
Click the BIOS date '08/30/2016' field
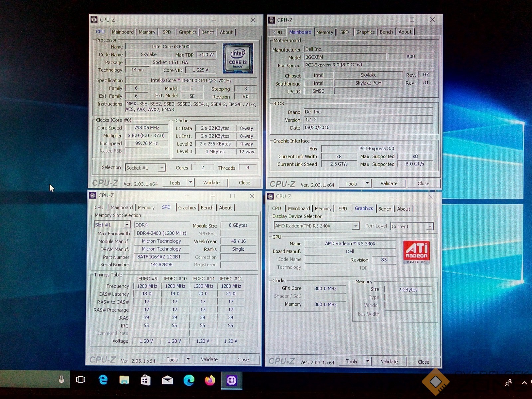coord(368,128)
